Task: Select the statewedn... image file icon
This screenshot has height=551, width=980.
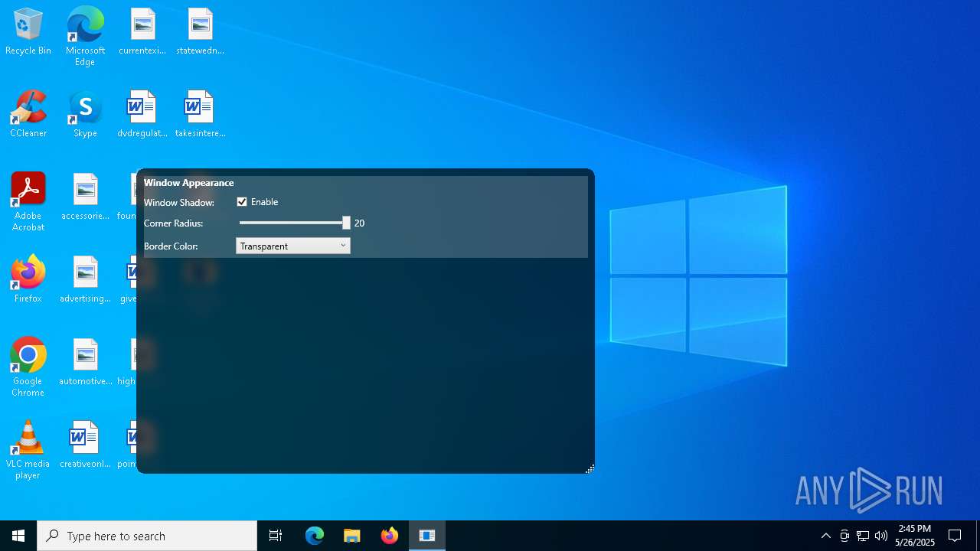Action: 200,32
